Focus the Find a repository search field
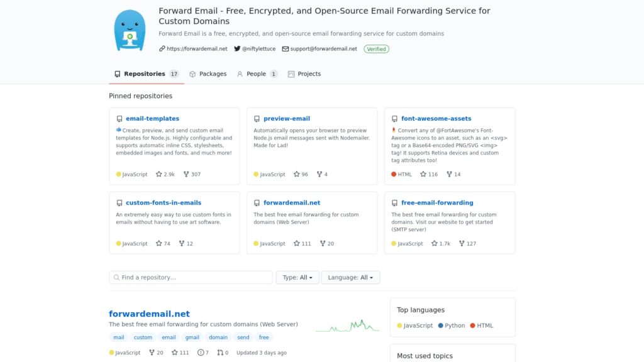The height and width of the screenshot is (362, 644). tap(191, 277)
